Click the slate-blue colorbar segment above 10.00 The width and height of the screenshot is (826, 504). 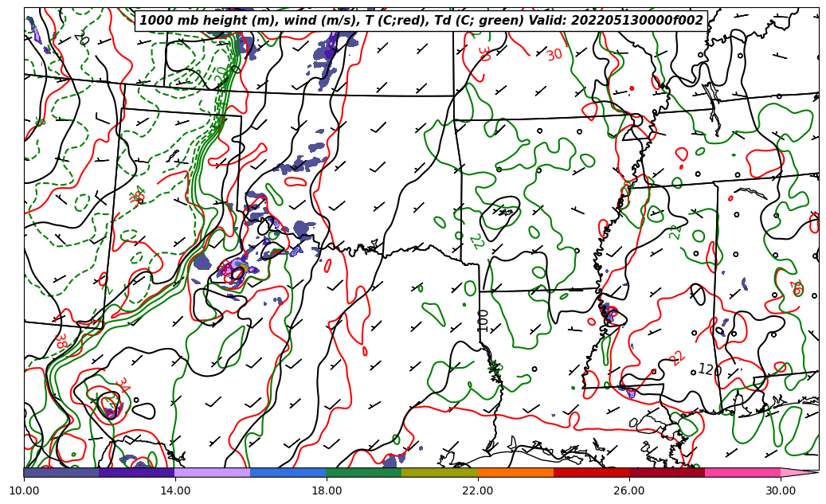click(61, 472)
